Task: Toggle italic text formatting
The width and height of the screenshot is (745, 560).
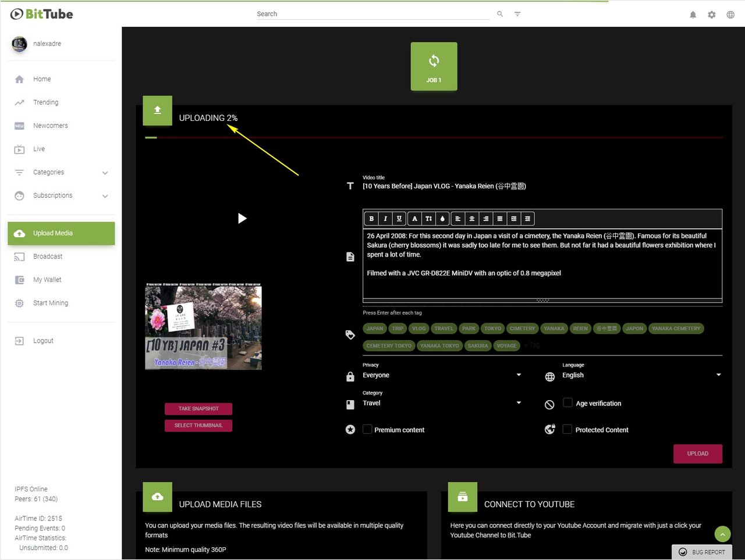Action: (385, 219)
